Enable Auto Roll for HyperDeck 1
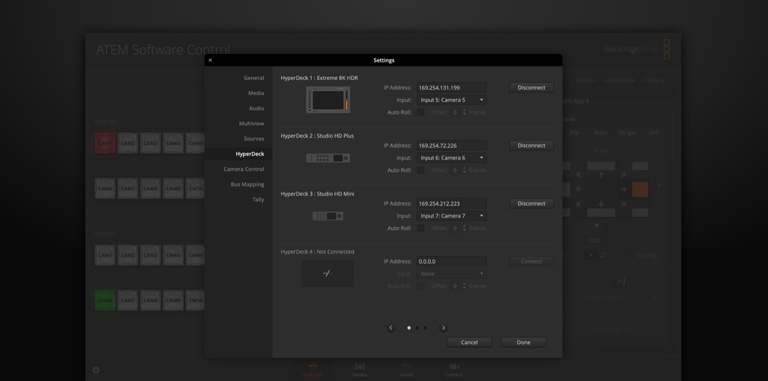768x381 pixels. pyautogui.click(x=420, y=112)
